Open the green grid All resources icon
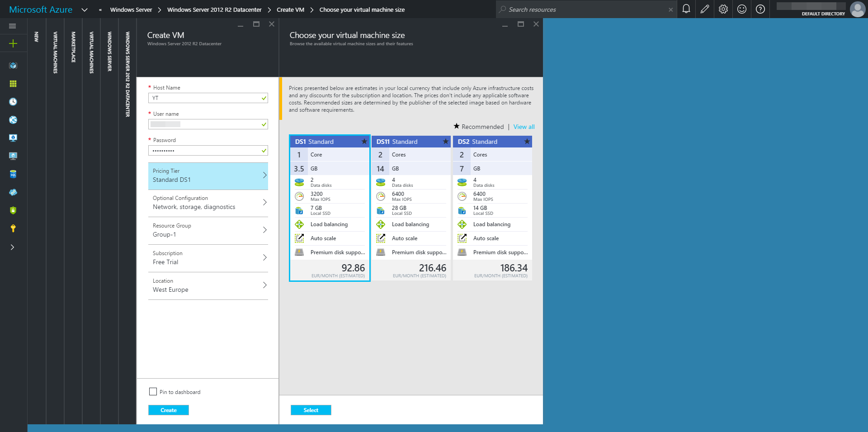Image resolution: width=868 pixels, height=432 pixels. [x=13, y=84]
